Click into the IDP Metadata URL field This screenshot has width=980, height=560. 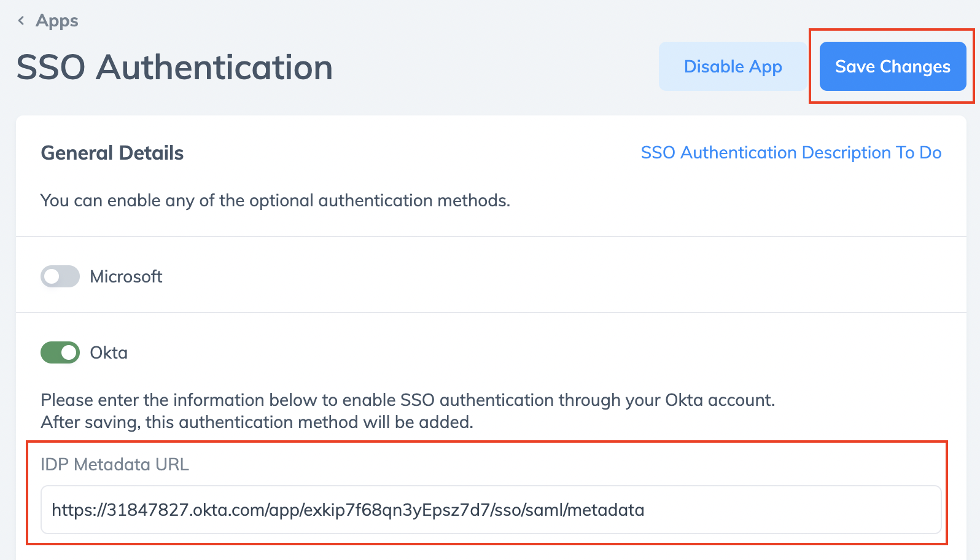click(x=491, y=510)
